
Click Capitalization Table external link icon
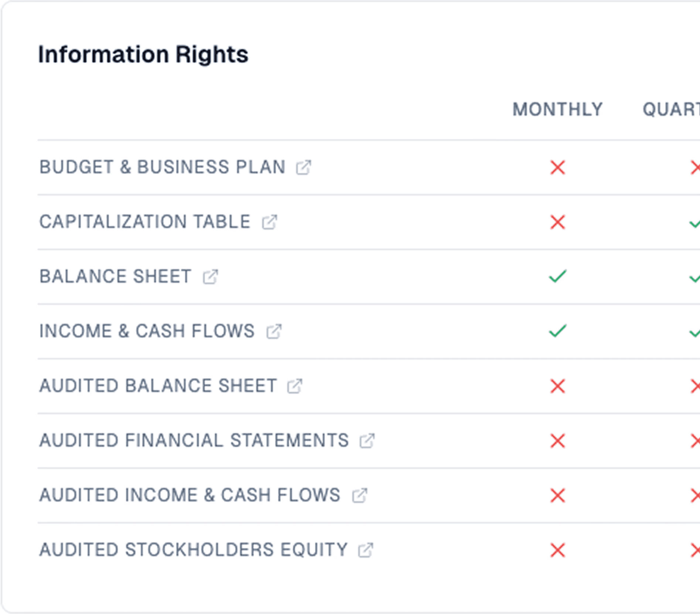pos(269,222)
